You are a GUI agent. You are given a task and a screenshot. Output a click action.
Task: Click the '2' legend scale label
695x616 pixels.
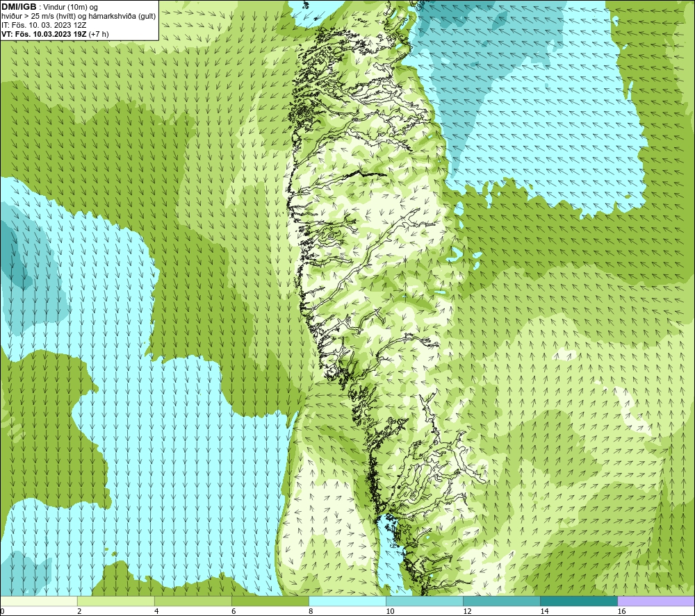tap(79, 612)
